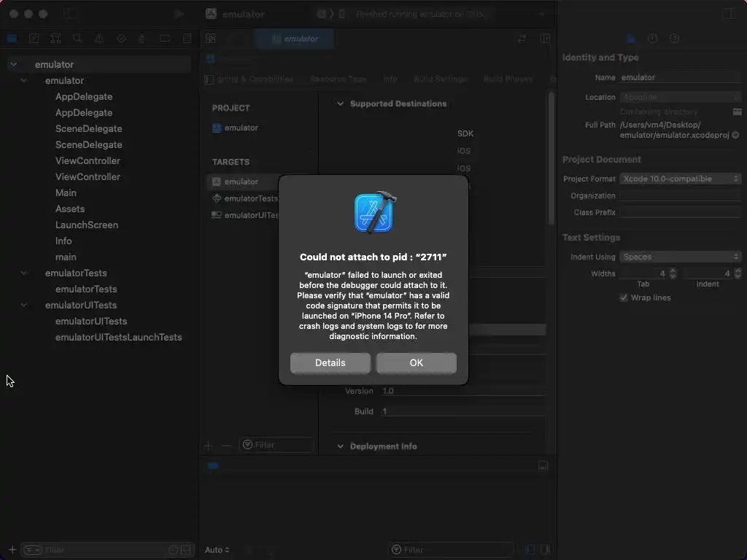Open the Symbol navigator icon
The height and width of the screenshot is (560, 747).
[x=55, y=39]
